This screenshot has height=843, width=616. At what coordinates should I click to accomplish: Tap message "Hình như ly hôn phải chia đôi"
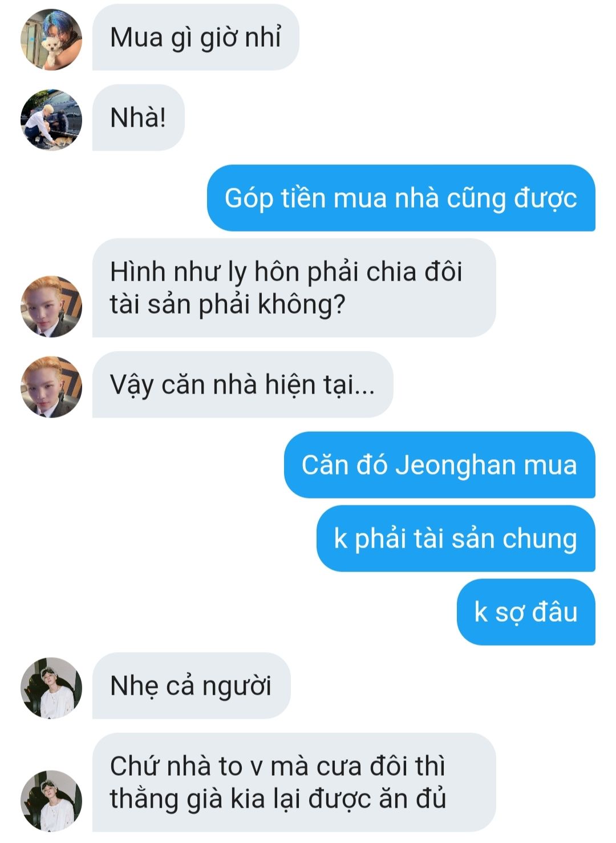click(294, 287)
